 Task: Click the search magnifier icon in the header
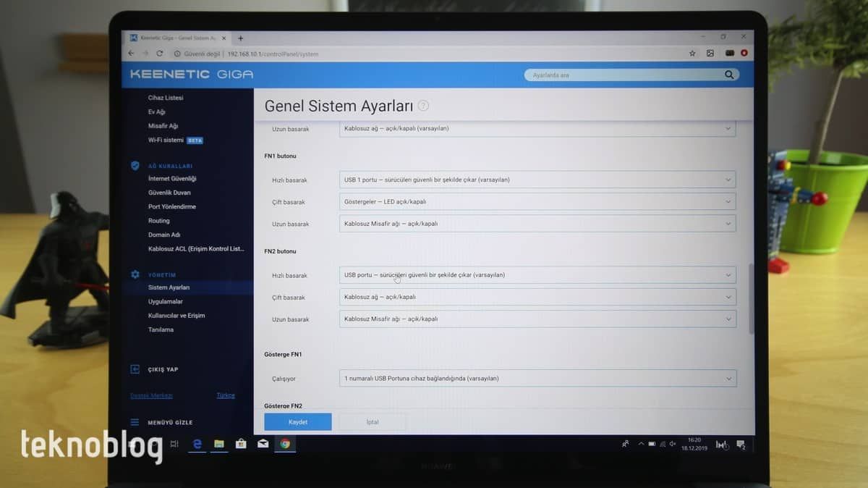tap(729, 75)
